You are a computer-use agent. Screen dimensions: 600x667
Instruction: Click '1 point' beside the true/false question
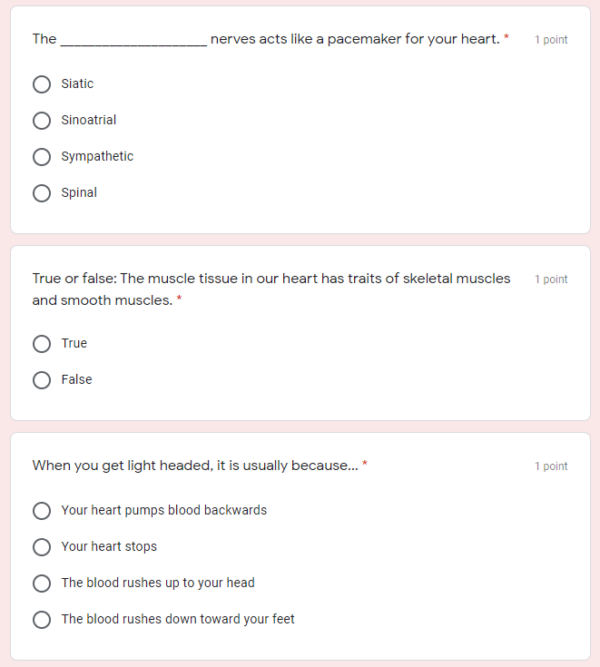(550, 280)
